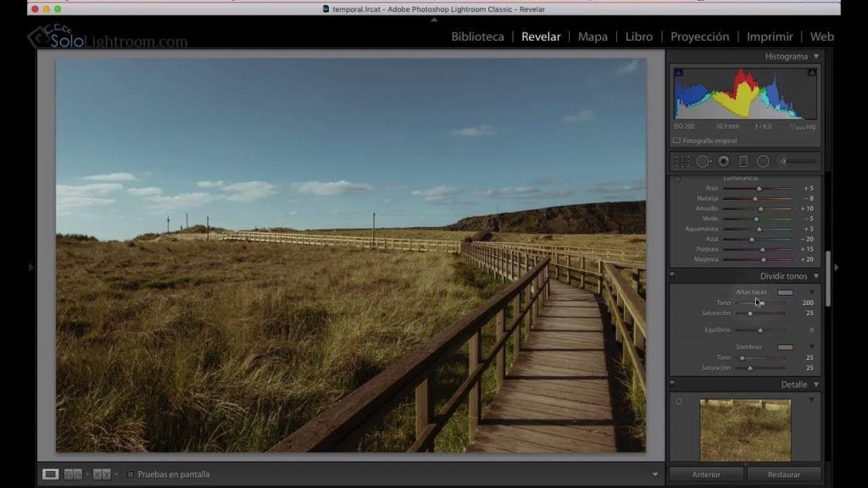Pick the Adjustment Brush tool
868x488 pixels.
tap(783, 161)
